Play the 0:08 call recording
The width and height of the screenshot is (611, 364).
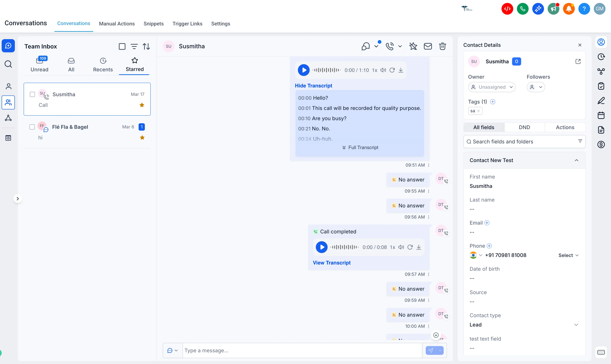(x=322, y=247)
